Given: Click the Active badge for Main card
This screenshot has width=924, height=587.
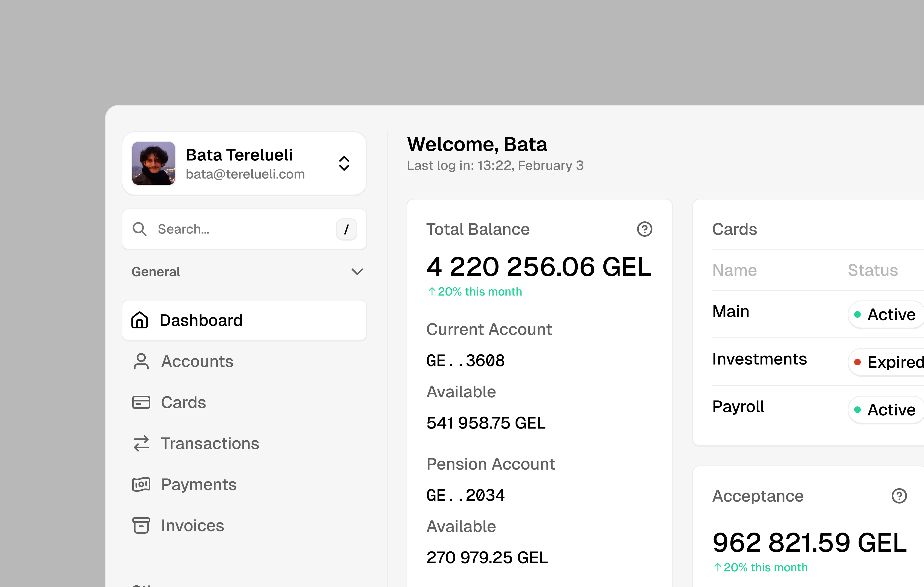Looking at the screenshot, I should tap(886, 315).
